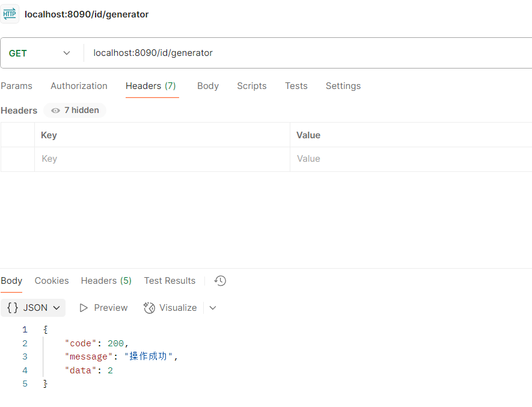Click the curly-braces icon on the JSON selector

pos(13,307)
